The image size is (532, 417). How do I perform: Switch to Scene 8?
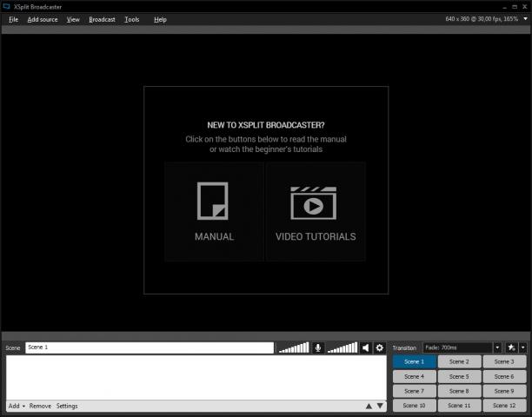(x=459, y=391)
